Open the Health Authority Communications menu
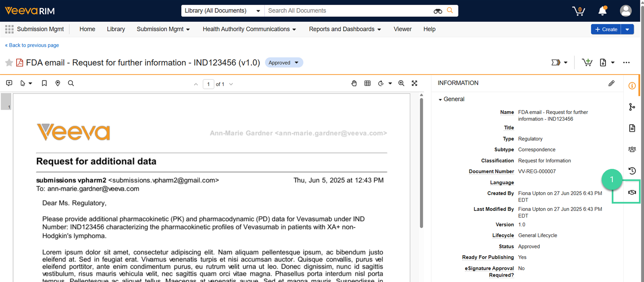The width and height of the screenshot is (644, 282). tap(249, 29)
